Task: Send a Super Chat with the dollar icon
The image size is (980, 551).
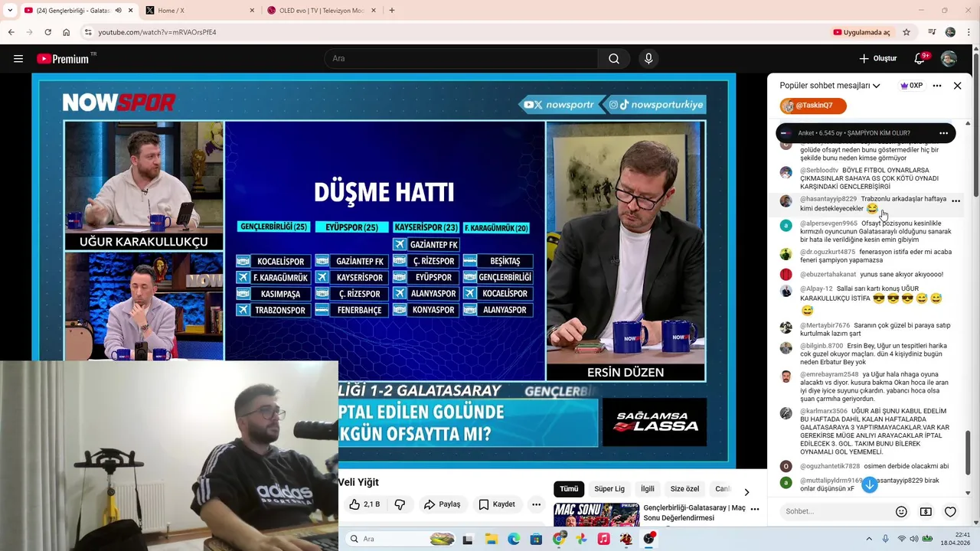Action: [926, 511]
